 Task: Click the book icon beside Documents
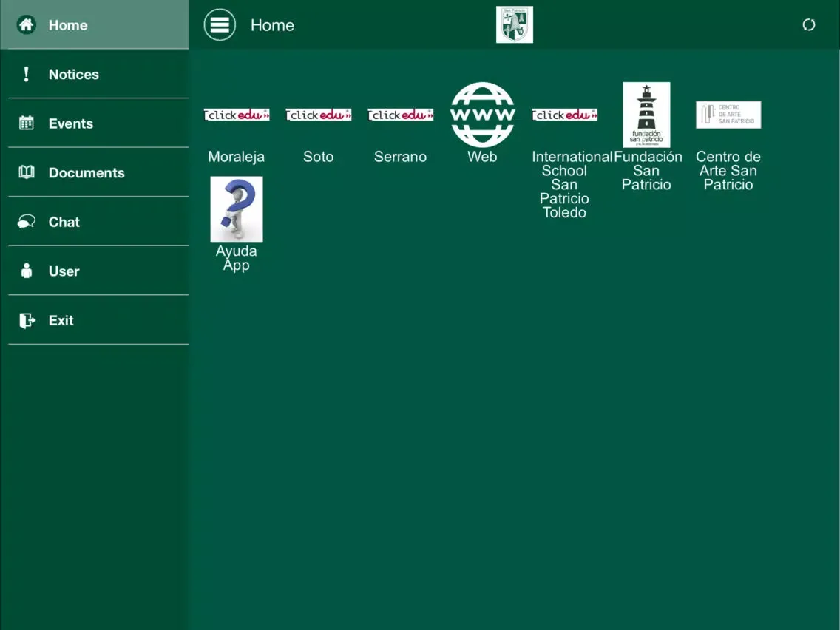coord(27,172)
